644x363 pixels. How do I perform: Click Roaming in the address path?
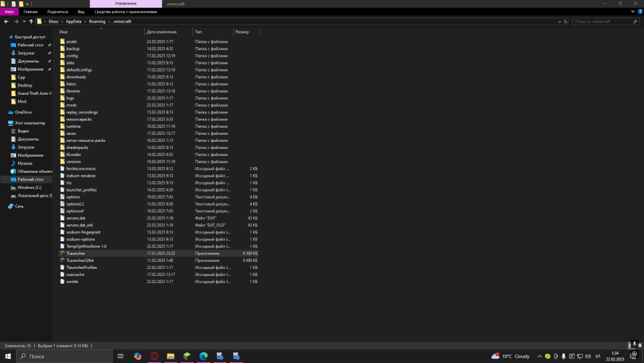point(97,21)
